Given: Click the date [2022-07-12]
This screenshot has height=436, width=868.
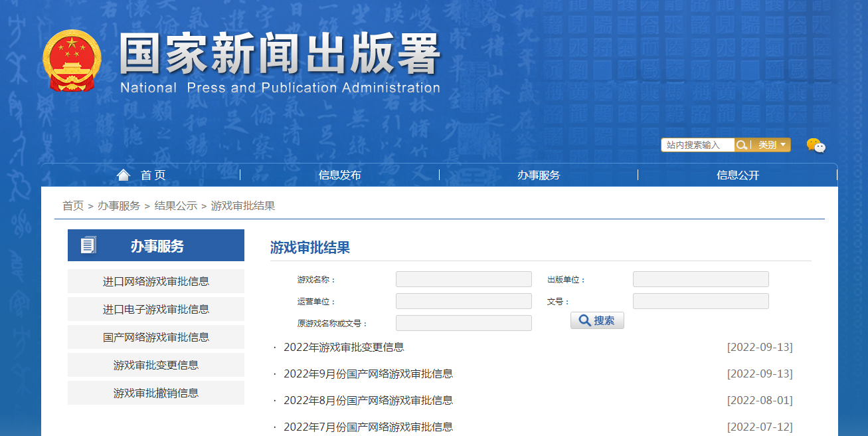Looking at the screenshot, I should tap(760, 427).
